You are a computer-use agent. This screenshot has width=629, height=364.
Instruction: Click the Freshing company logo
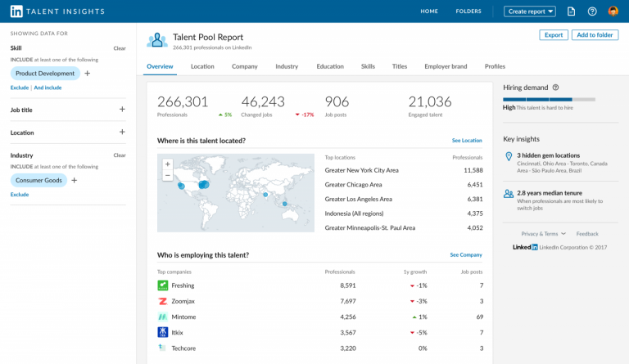(162, 285)
